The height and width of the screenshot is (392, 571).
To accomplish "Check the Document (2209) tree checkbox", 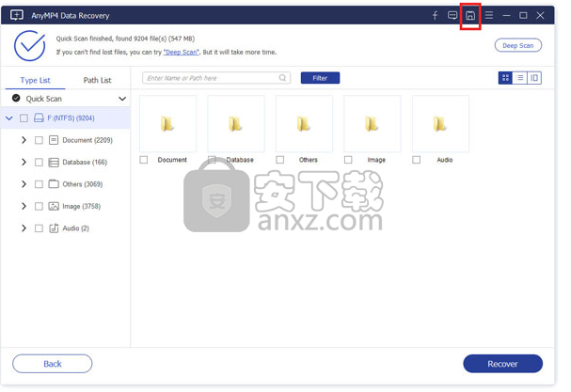I will [39, 140].
